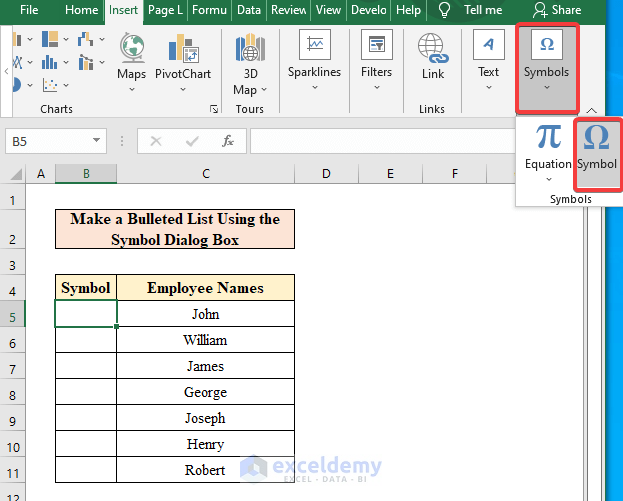Expand the Symbols group dropdown arrow
The height and width of the screenshot is (501, 623).
pyautogui.click(x=547, y=87)
